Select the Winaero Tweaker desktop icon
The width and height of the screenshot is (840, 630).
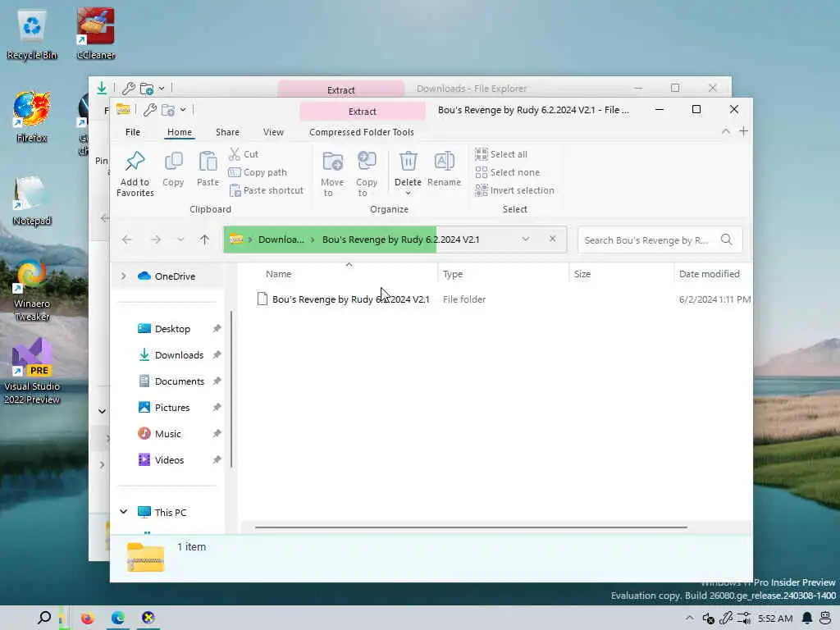pyautogui.click(x=32, y=291)
